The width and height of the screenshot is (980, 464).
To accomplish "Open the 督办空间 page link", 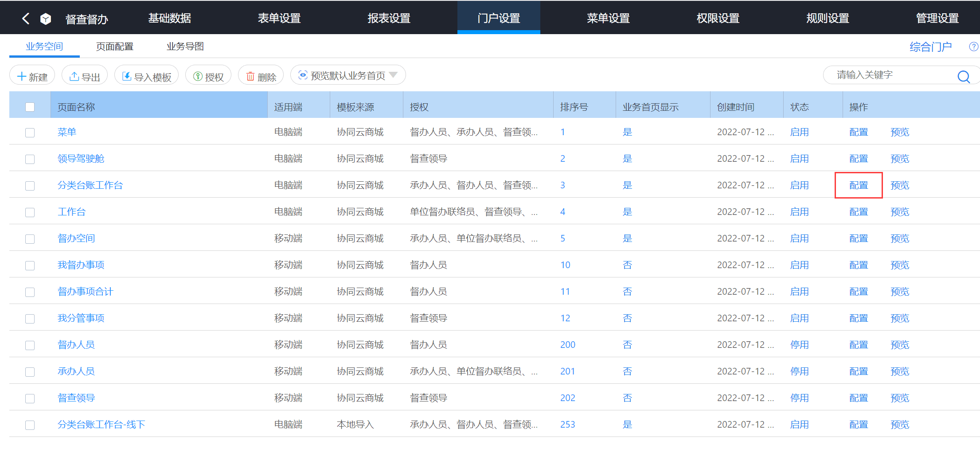I will (x=76, y=238).
